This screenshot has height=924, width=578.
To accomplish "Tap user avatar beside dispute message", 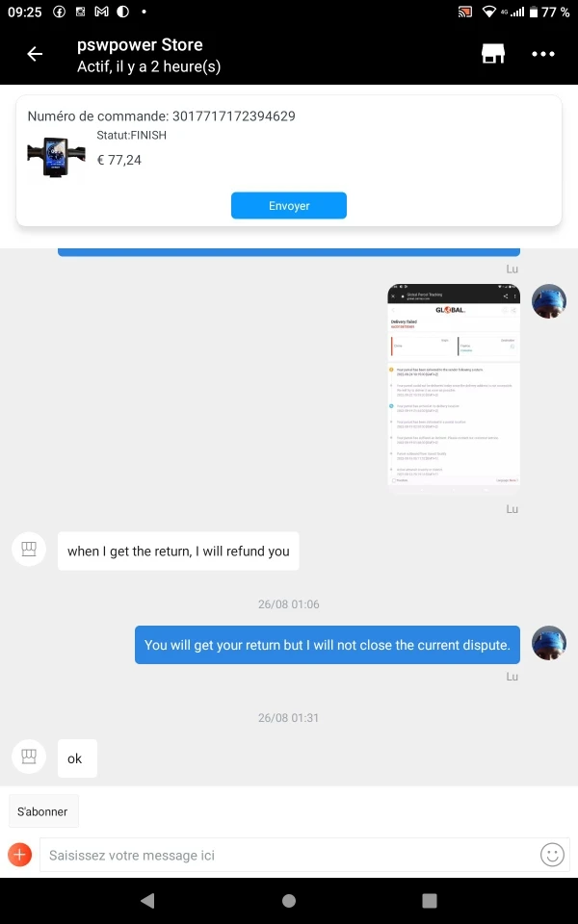I will click(x=549, y=643).
